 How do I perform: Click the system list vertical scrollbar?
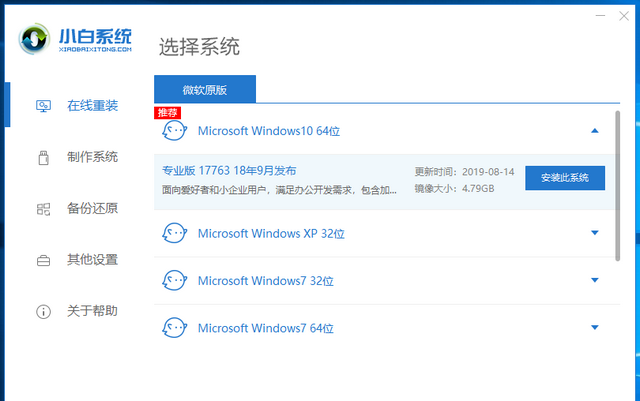(x=618, y=186)
